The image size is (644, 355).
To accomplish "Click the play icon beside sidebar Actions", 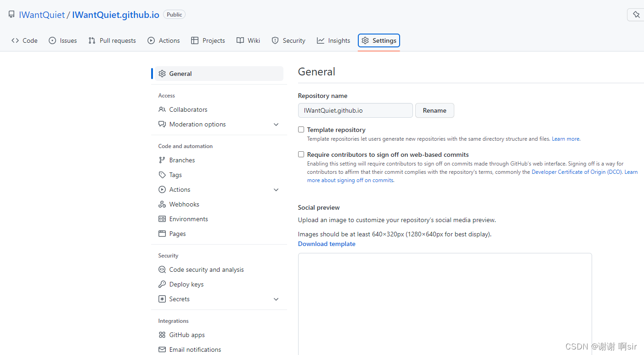I will coord(162,189).
